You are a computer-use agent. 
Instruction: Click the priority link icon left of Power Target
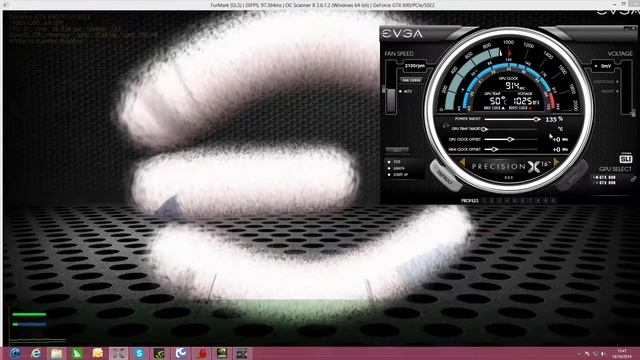pos(446,125)
